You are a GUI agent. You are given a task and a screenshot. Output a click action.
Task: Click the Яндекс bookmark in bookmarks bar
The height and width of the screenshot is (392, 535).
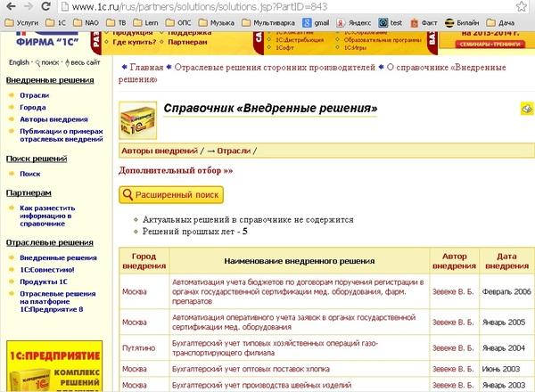click(x=353, y=20)
